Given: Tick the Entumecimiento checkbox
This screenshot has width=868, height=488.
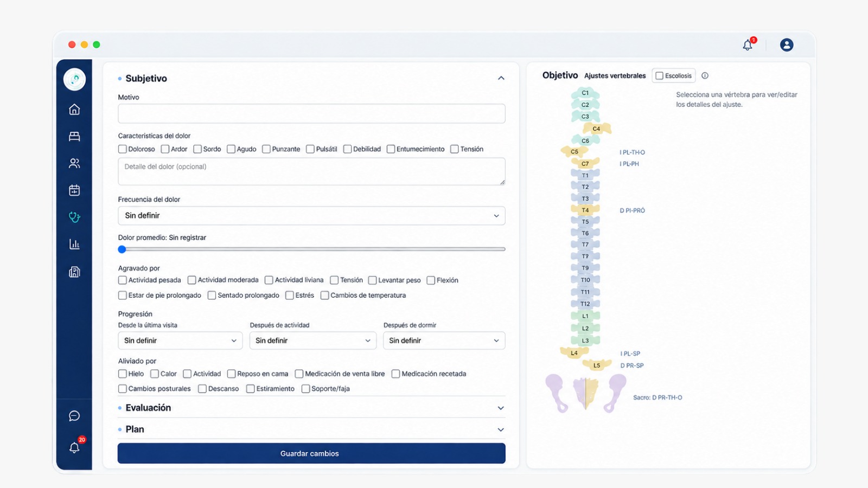Looking at the screenshot, I should (391, 149).
